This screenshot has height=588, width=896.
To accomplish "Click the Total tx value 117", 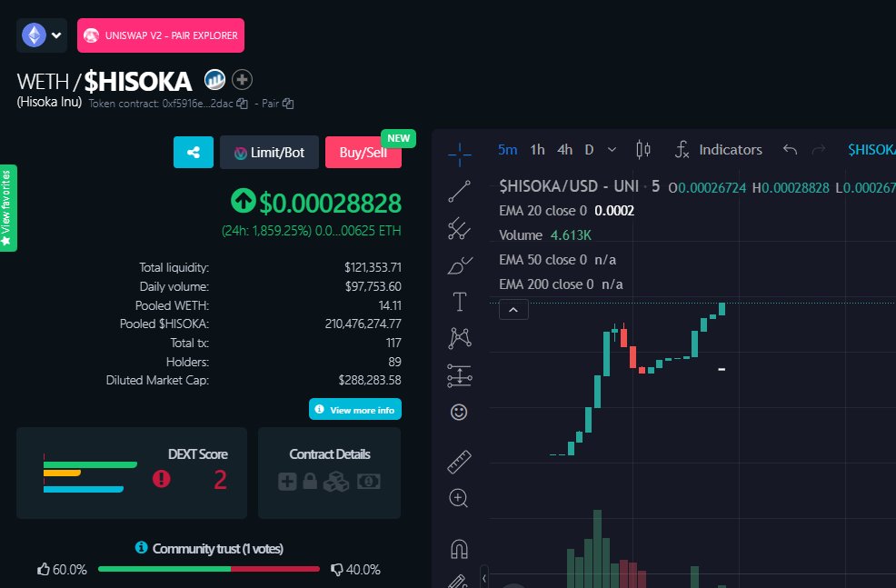I will click(393, 343).
